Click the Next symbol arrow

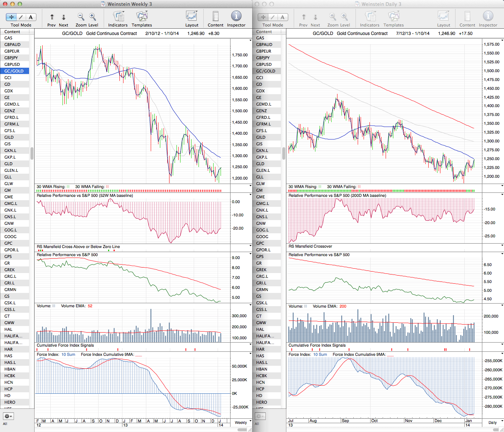click(64, 17)
